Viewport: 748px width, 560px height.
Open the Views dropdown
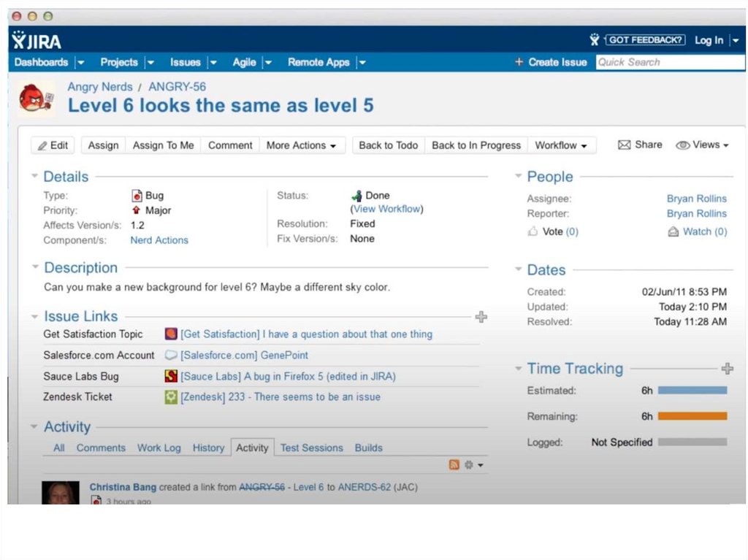tap(702, 145)
